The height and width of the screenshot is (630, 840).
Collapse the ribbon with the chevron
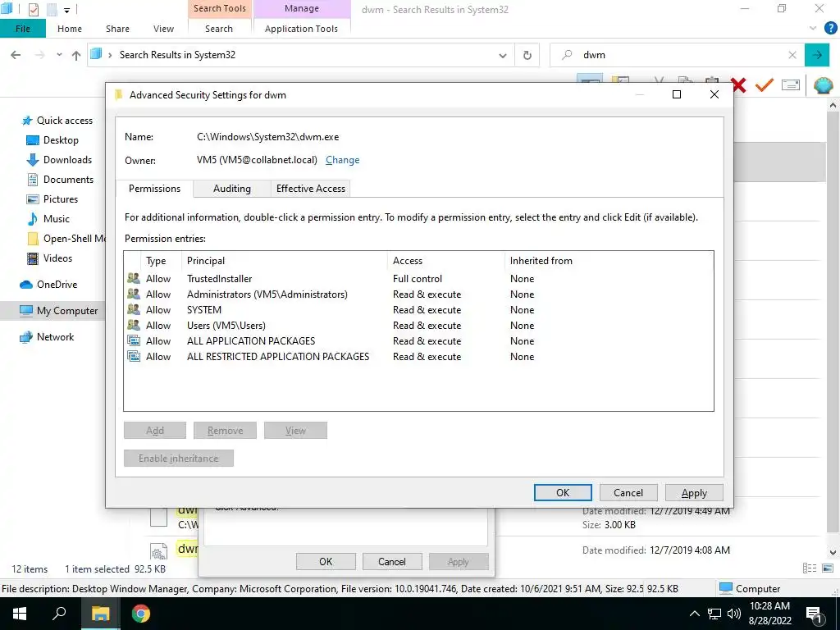813,29
